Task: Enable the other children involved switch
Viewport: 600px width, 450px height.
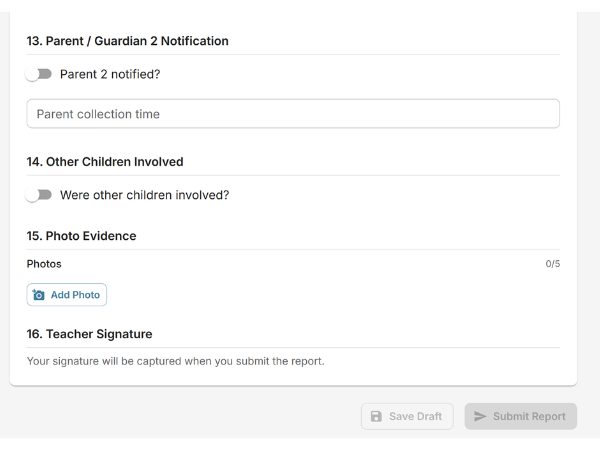Action: pyautogui.click(x=39, y=195)
